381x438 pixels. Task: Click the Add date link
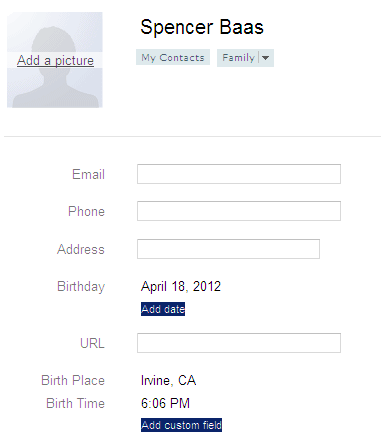163,309
